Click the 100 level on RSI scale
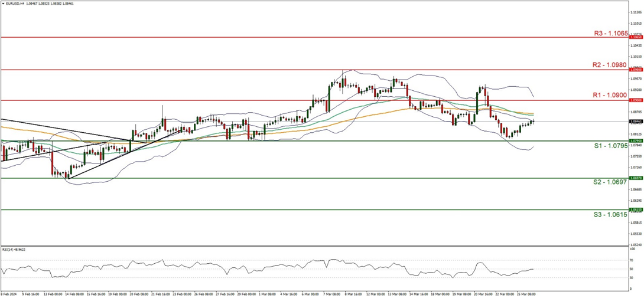The image size is (644, 298). (x=632, y=249)
